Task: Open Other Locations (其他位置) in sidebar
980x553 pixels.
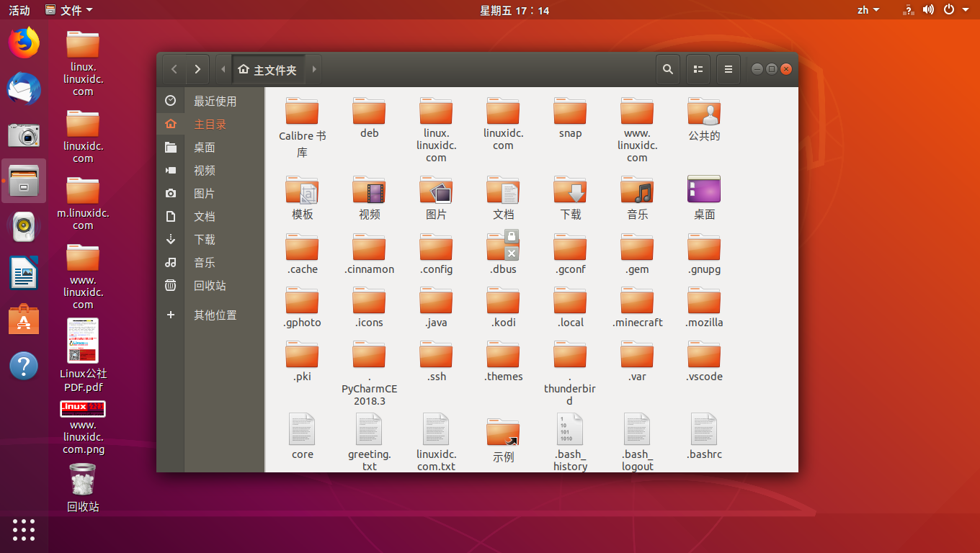Action: click(x=215, y=315)
